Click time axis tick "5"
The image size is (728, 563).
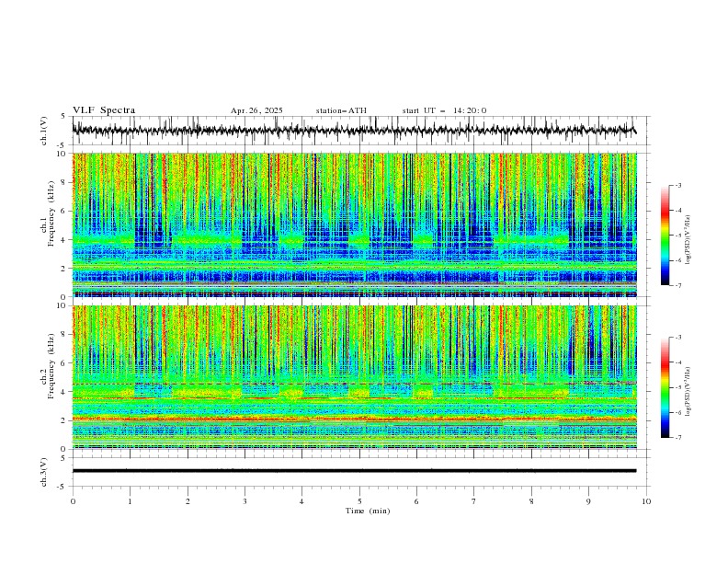[359, 501]
